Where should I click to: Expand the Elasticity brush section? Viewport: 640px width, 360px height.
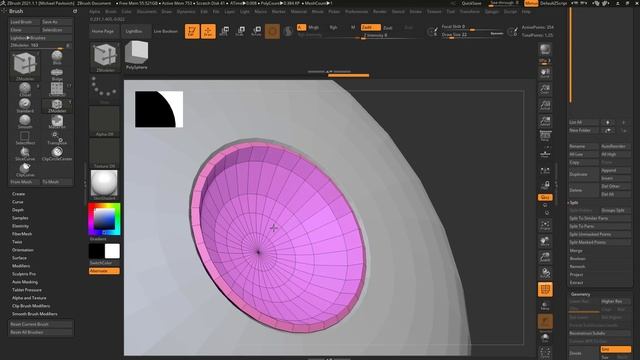[x=20, y=226]
